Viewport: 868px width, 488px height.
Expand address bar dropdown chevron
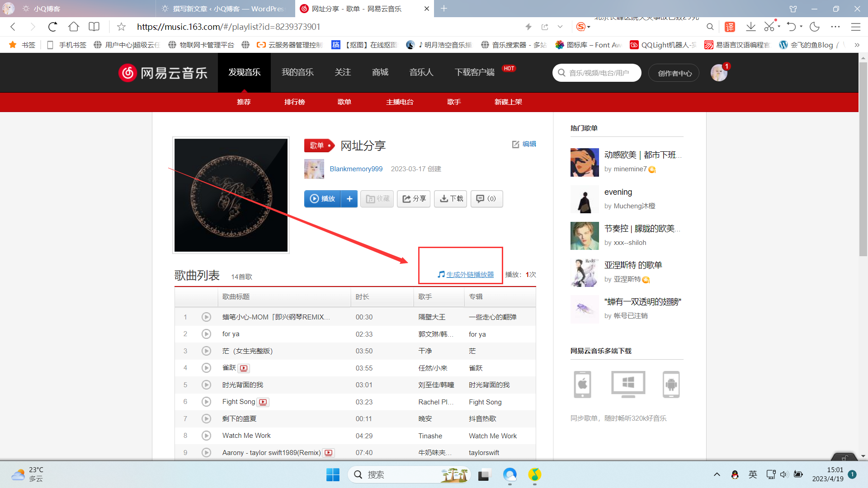tap(560, 27)
